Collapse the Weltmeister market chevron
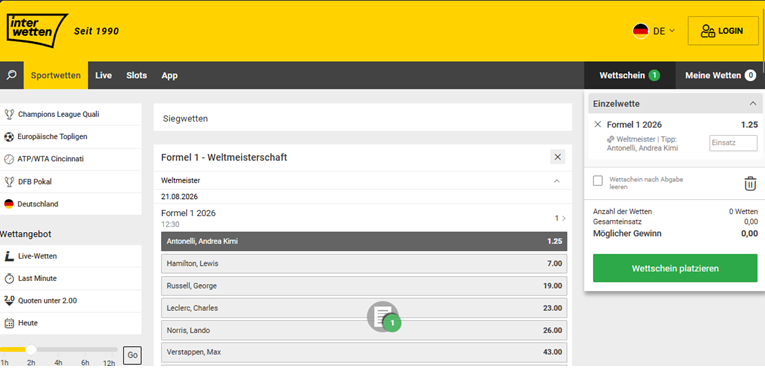The height and width of the screenshot is (380, 765). [x=557, y=181]
